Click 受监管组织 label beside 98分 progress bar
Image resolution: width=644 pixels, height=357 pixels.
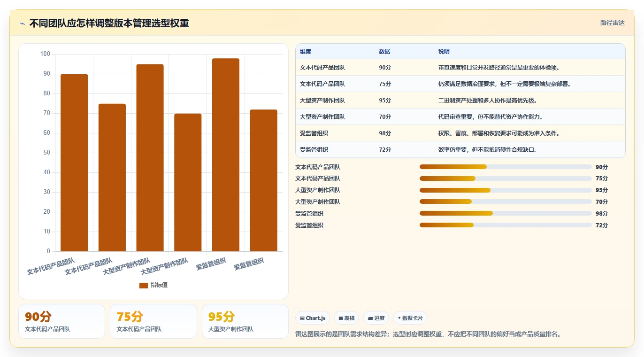(309, 214)
